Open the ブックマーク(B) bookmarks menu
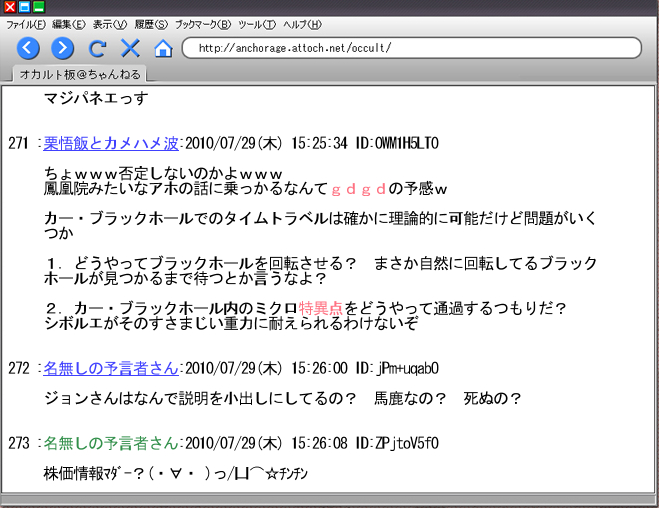This screenshot has width=659, height=508. pos(203,24)
